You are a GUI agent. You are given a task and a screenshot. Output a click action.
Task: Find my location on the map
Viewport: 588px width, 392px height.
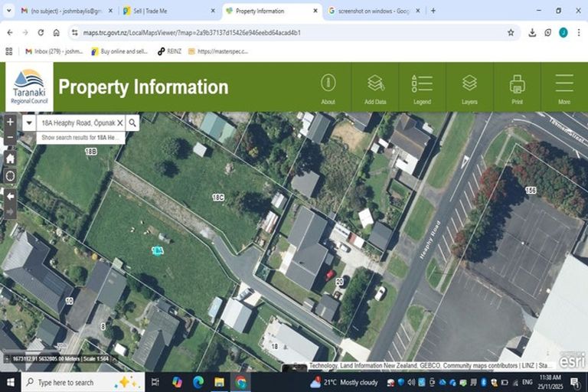[10, 175]
